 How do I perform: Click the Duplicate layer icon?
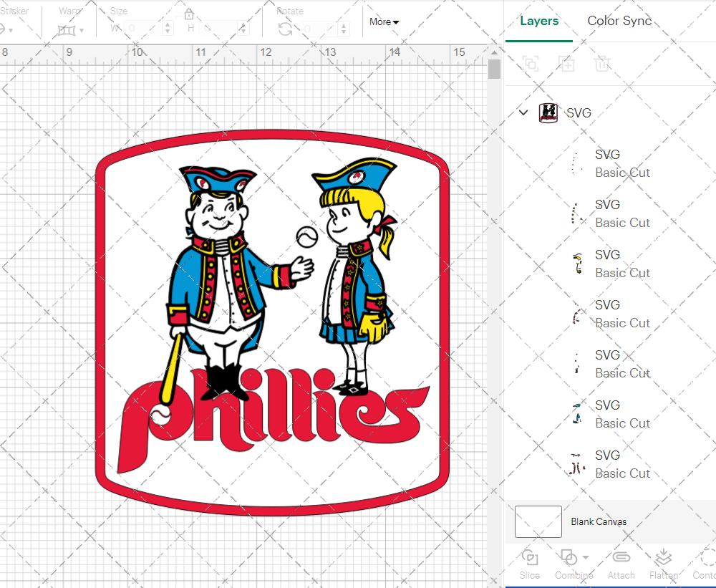point(566,64)
